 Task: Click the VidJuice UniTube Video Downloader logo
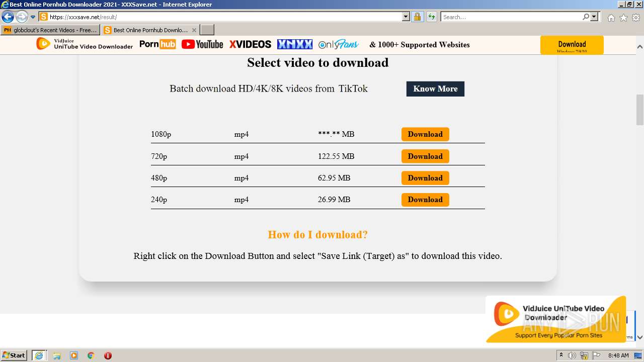tap(85, 44)
